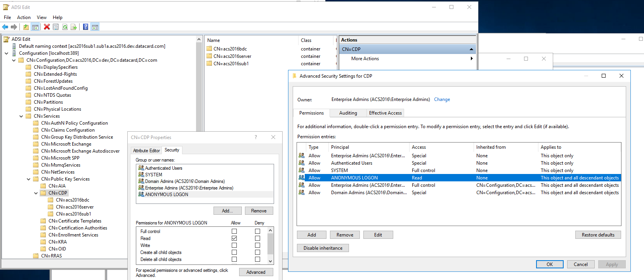
Task: Click the red X Delete icon
Action: point(47,27)
